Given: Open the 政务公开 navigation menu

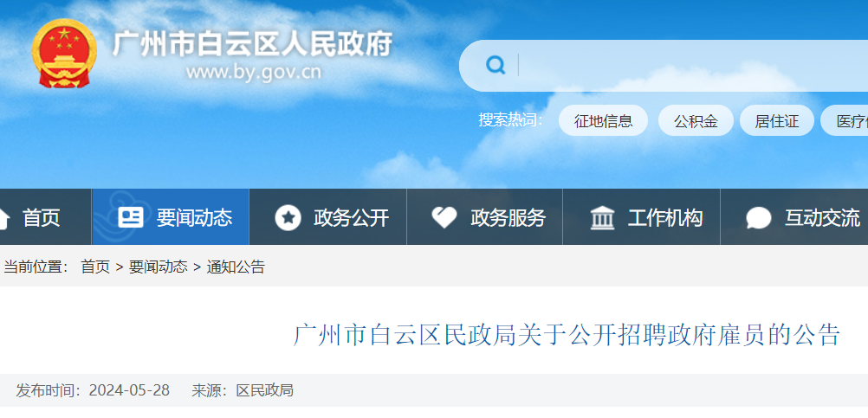Looking at the screenshot, I should [327, 217].
